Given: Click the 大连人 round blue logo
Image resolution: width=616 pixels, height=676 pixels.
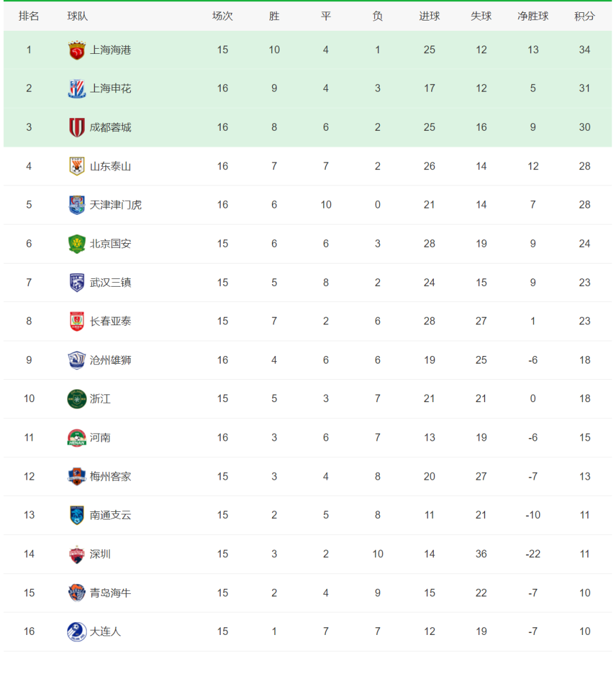Looking at the screenshot, I should click(x=77, y=632).
